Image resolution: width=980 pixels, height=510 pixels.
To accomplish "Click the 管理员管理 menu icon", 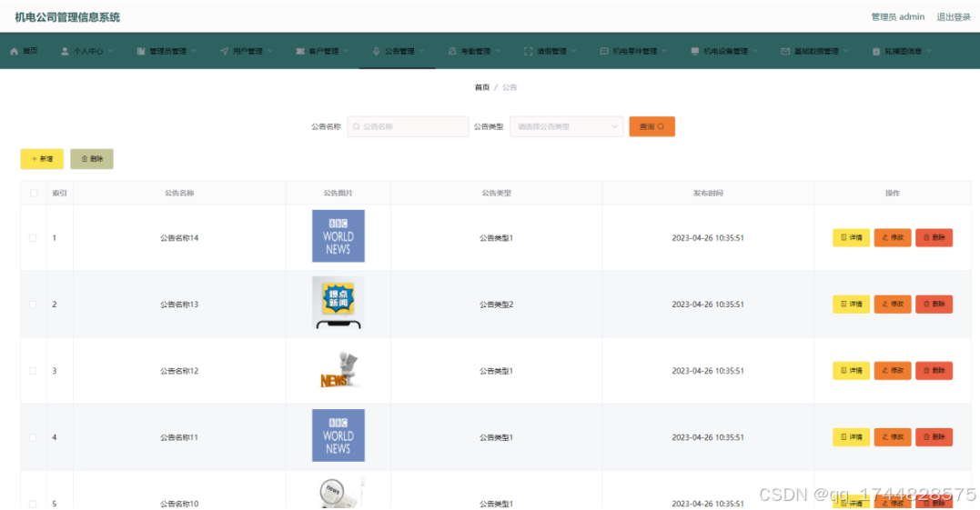I will pyautogui.click(x=141, y=51).
